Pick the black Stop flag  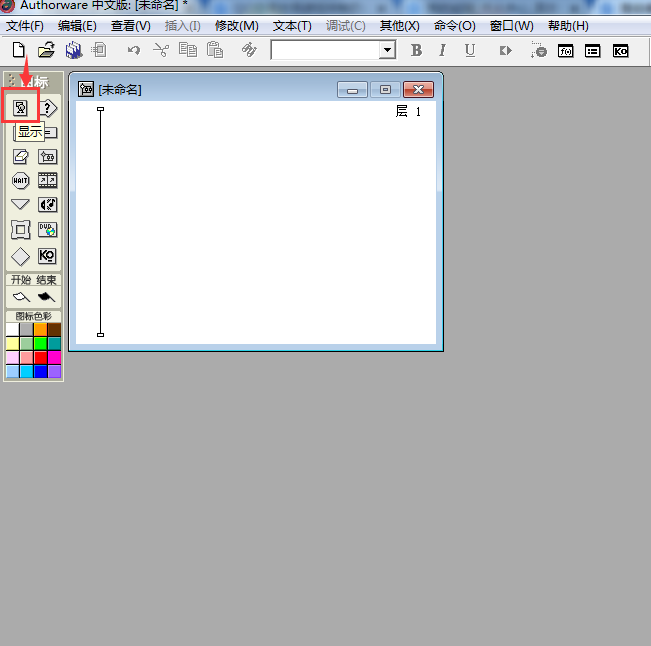[46, 297]
